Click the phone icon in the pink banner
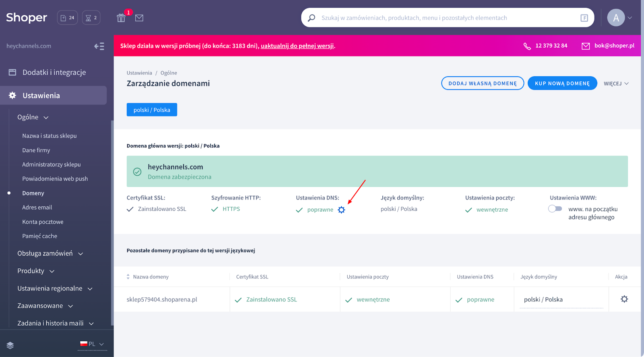This screenshot has height=357, width=644. pos(527,46)
